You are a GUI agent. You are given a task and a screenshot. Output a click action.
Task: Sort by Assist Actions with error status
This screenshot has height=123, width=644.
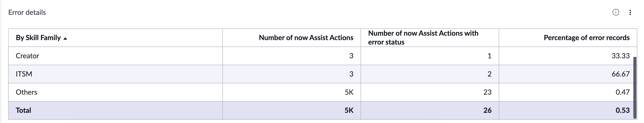423,38
